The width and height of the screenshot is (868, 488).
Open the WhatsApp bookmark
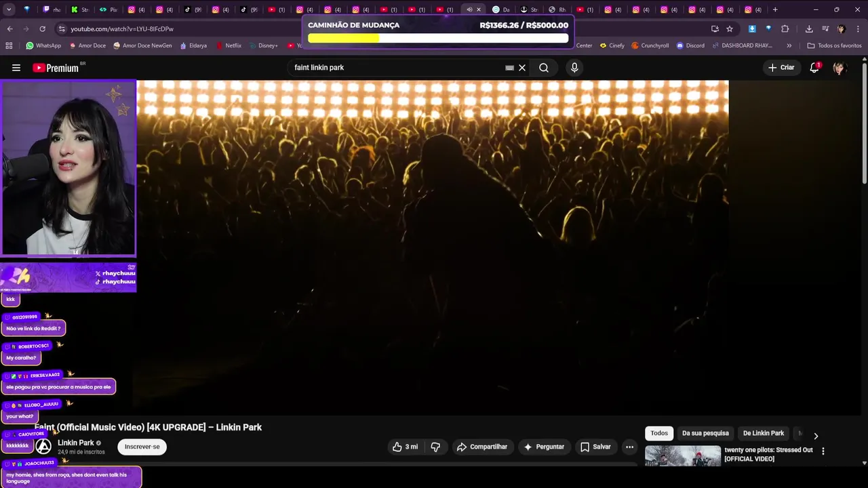tap(43, 45)
